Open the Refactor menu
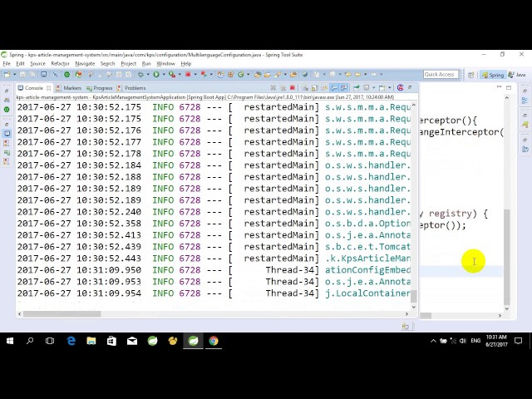Viewport: 532px width, 399px height. [x=60, y=63]
